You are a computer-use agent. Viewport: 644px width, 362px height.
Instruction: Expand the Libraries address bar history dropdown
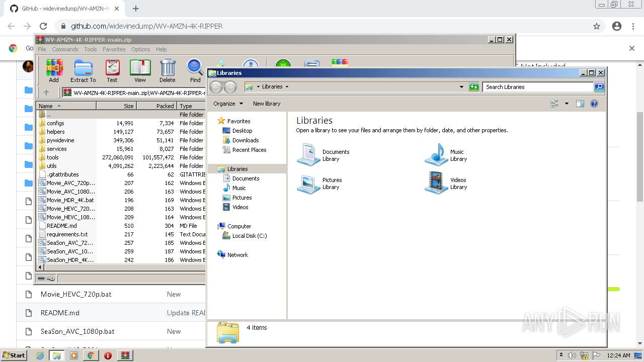[x=461, y=87]
